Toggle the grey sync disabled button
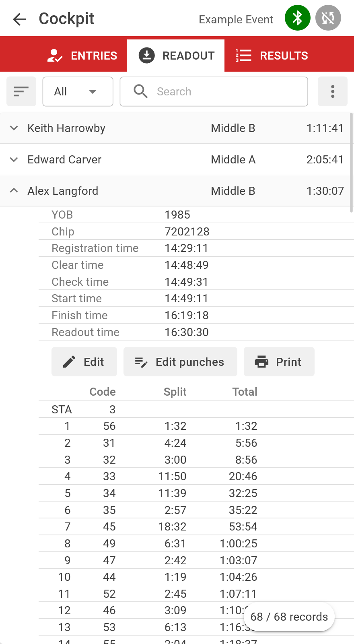Viewport: 354px width, 644px height. click(x=328, y=18)
